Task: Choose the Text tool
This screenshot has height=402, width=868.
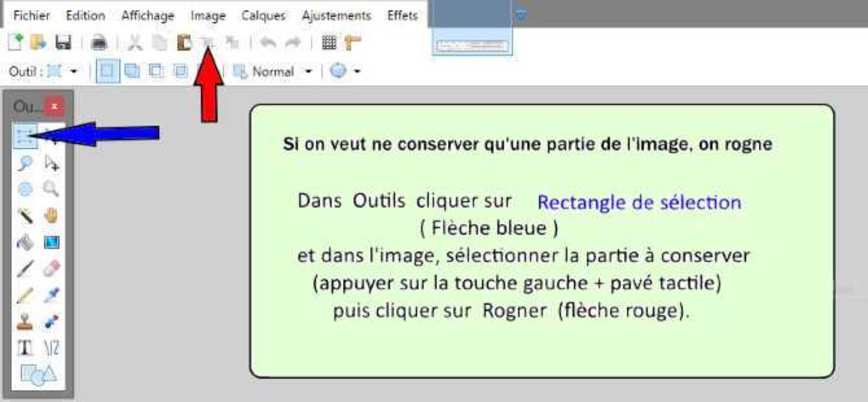Action: pyautogui.click(x=25, y=348)
